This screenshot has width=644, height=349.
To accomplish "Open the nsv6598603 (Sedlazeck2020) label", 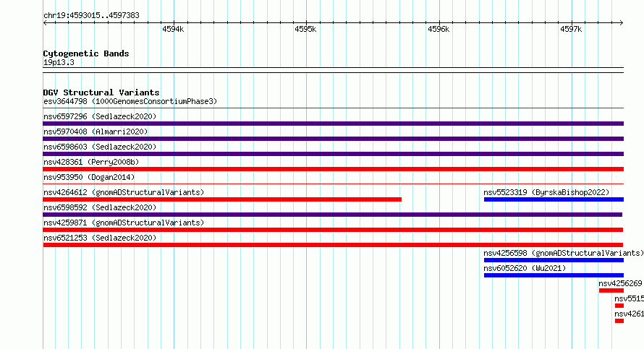I will pyautogui.click(x=100, y=147).
